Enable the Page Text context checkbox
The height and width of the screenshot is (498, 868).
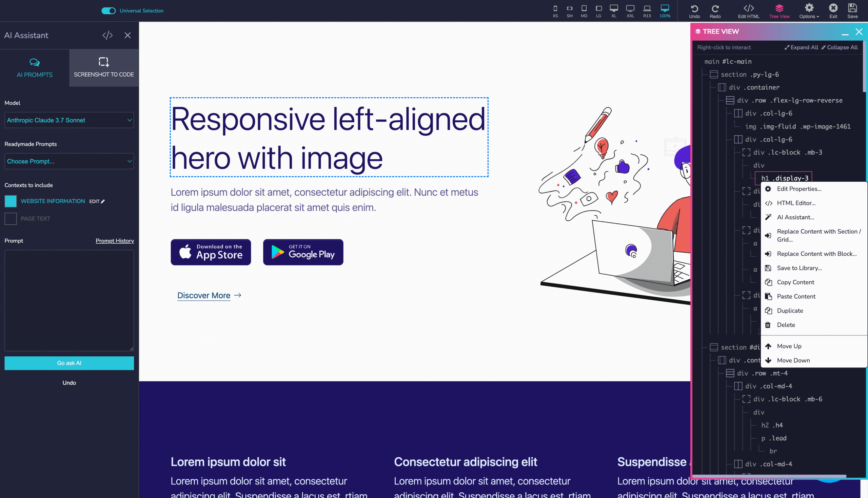[11, 219]
